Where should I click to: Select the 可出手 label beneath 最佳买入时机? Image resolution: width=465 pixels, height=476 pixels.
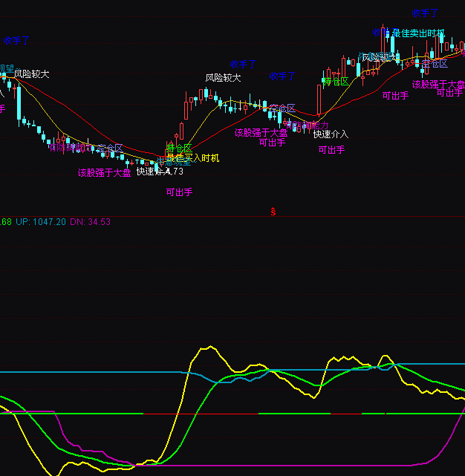[x=179, y=192]
